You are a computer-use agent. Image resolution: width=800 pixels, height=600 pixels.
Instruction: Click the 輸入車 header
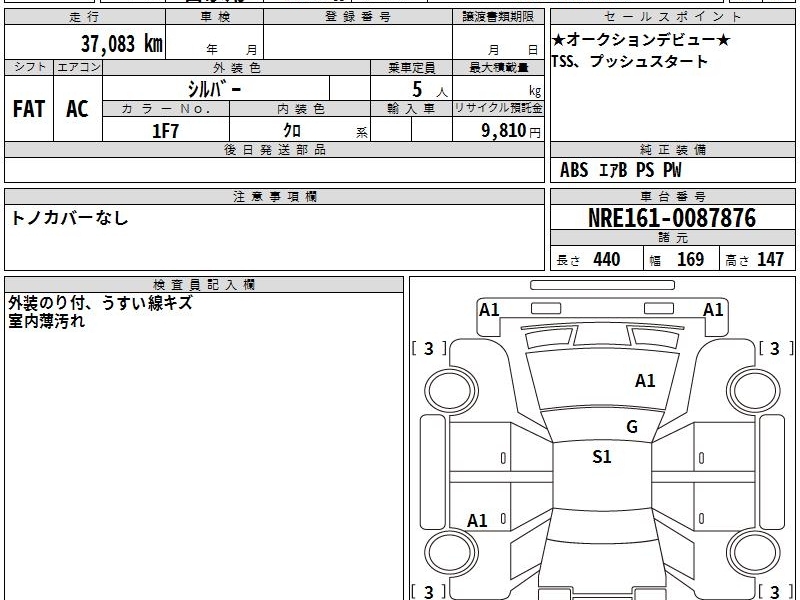tap(412, 109)
